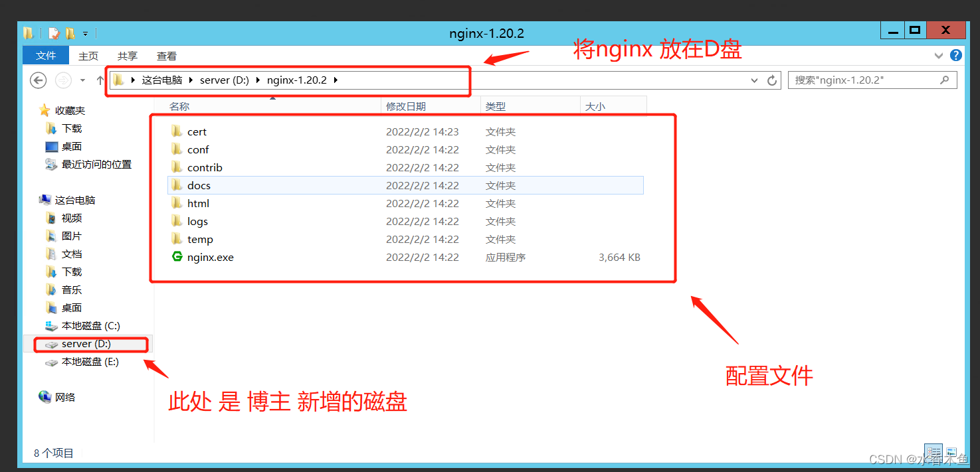Select 桌面 under 这台电脑

[x=72, y=307]
